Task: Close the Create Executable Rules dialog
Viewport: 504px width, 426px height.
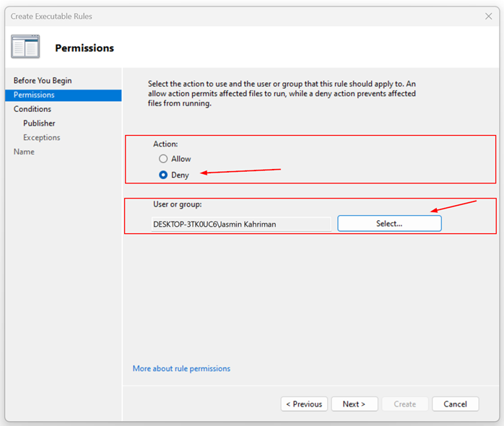Action: 488,16
